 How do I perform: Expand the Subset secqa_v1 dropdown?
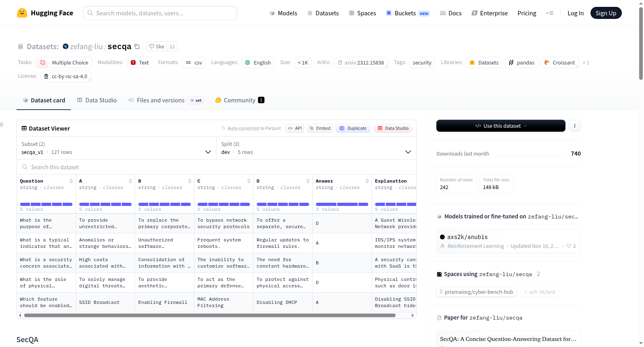(116, 148)
